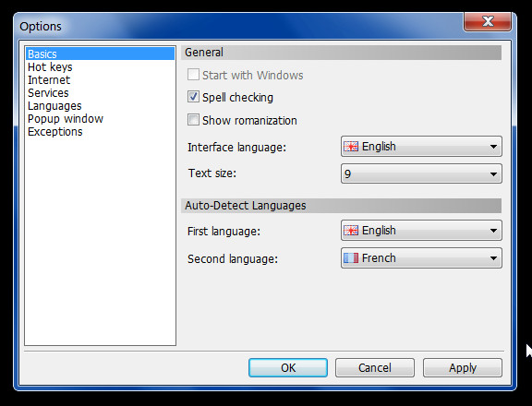Uncheck the Spell checking option

(x=193, y=97)
